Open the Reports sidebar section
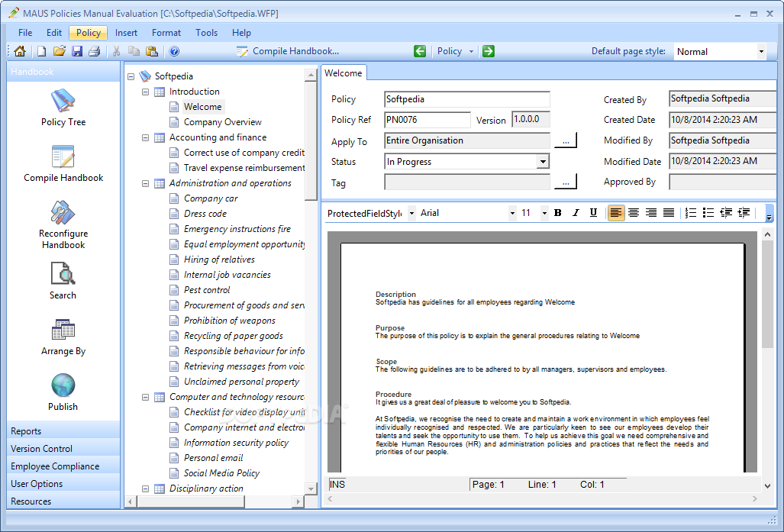The width and height of the screenshot is (784, 532). 63,431
